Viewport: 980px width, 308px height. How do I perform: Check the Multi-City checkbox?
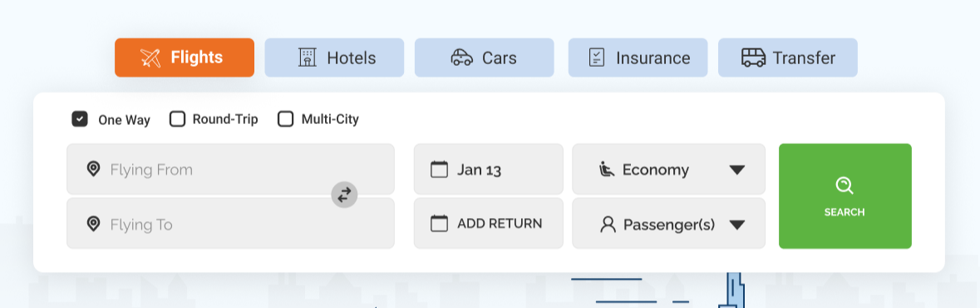286,119
